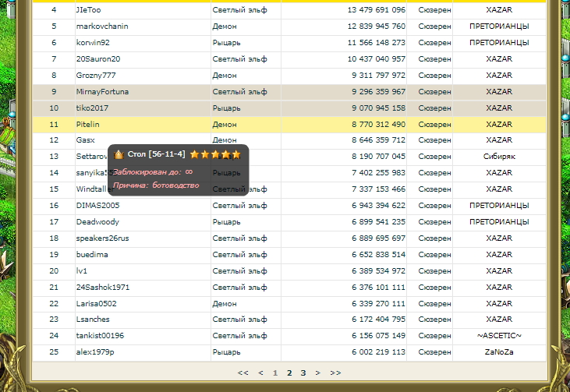Screen dimensions: 570x392
Task: Jump to last page with >> arrows
Action: 335,373
